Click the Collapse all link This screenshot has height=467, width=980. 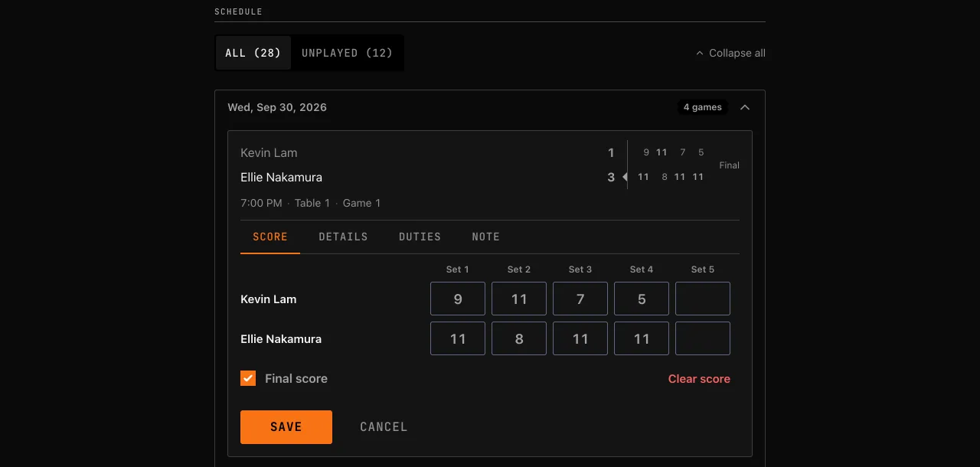tap(730, 53)
